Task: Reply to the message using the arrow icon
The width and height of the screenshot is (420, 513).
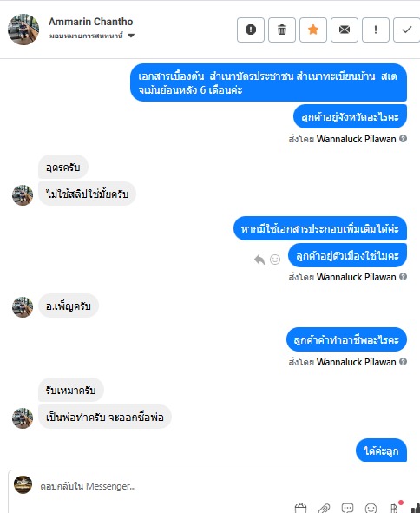Action: coord(259,260)
